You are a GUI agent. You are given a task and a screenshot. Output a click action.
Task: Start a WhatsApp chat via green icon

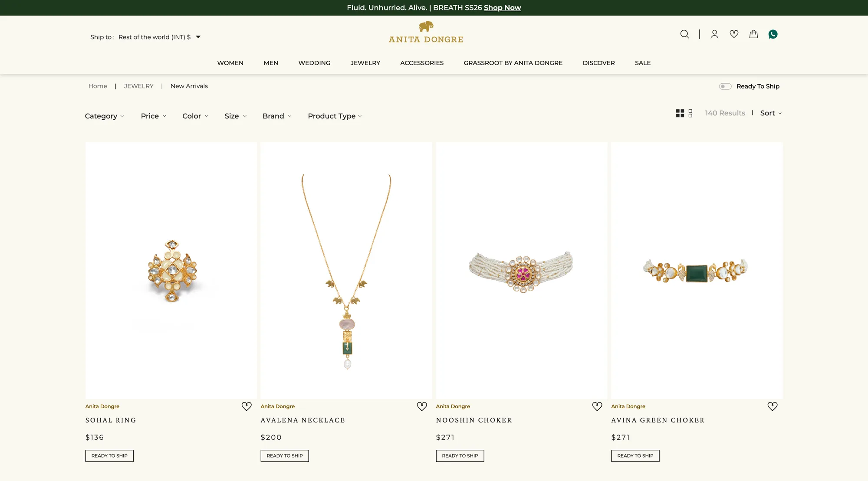773,34
